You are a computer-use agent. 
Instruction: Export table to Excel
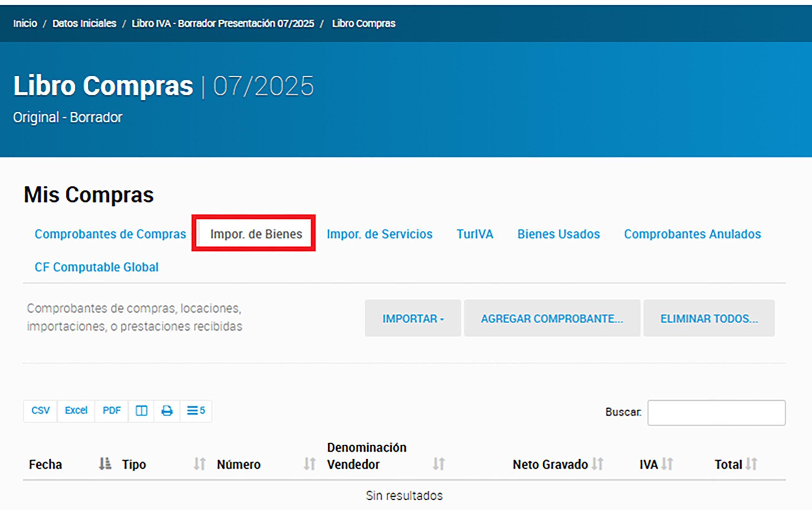[76, 411]
